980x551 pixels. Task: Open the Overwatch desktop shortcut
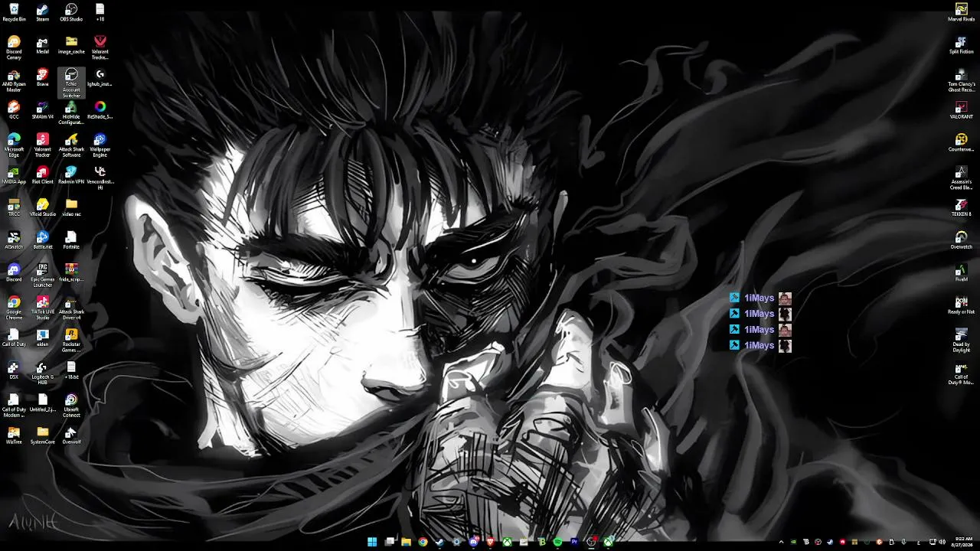coord(961,240)
